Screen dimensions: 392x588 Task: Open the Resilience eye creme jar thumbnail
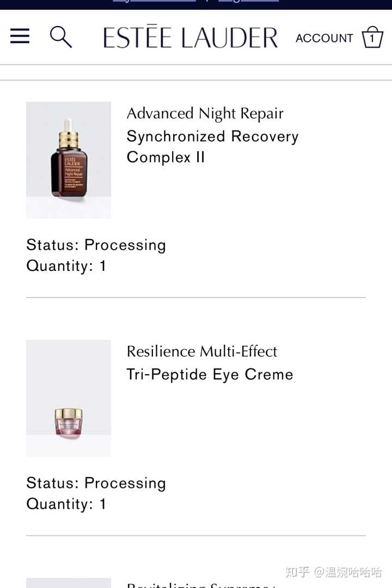click(69, 398)
